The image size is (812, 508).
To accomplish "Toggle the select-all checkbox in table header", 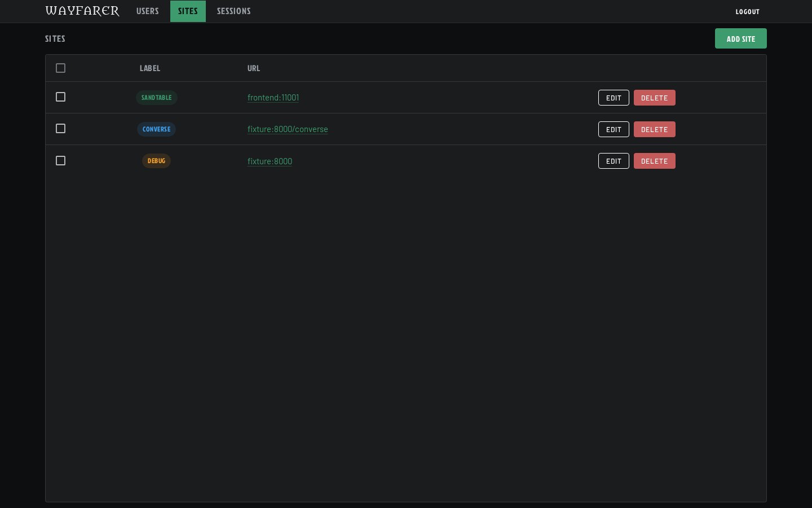I will coord(60,68).
